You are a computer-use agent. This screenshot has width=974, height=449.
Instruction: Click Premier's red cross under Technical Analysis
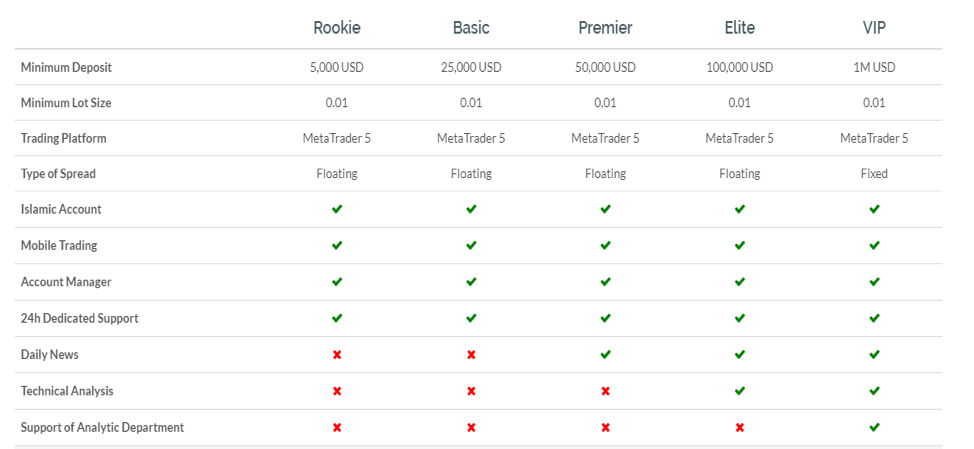click(606, 391)
